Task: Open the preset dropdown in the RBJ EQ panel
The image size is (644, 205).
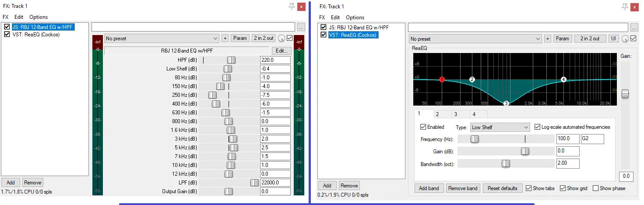Action: point(161,39)
